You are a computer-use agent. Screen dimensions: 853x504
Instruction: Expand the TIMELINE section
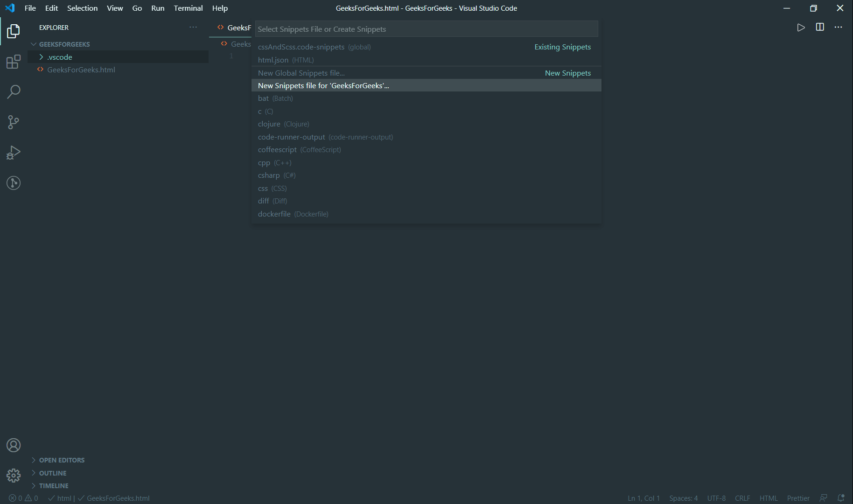tap(118, 486)
